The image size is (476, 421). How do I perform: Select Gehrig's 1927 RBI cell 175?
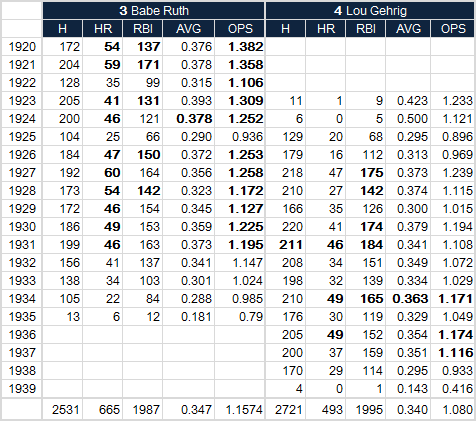click(366, 173)
